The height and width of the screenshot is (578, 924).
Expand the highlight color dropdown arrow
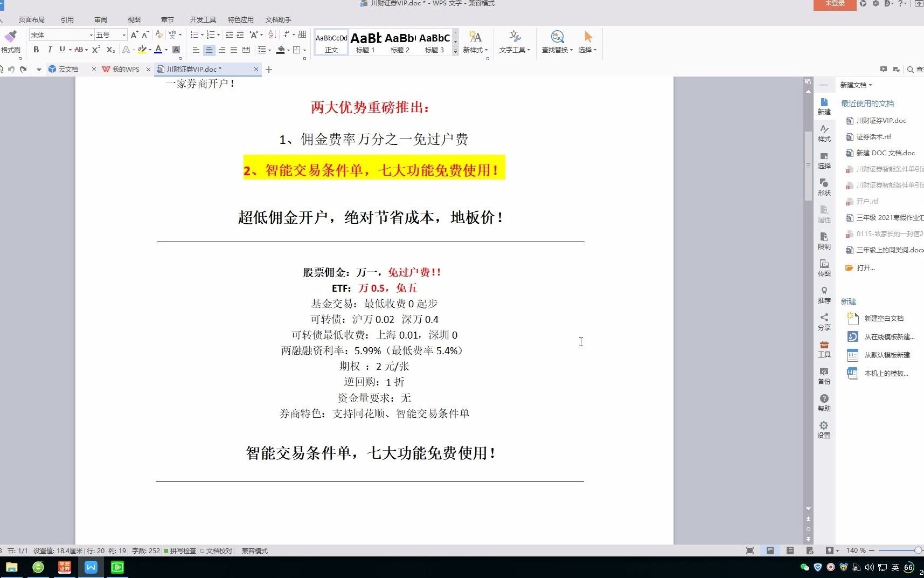150,50
